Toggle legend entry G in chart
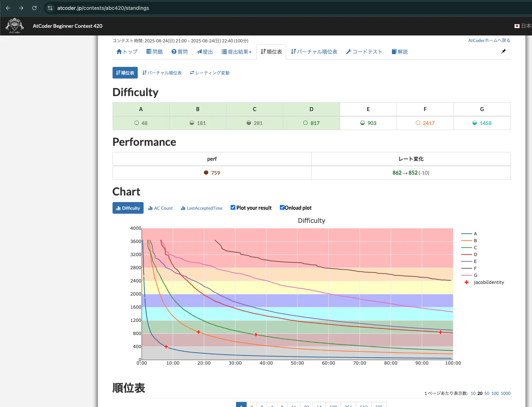The height and width of the screenshot is (407, 532). pos(469,275)
